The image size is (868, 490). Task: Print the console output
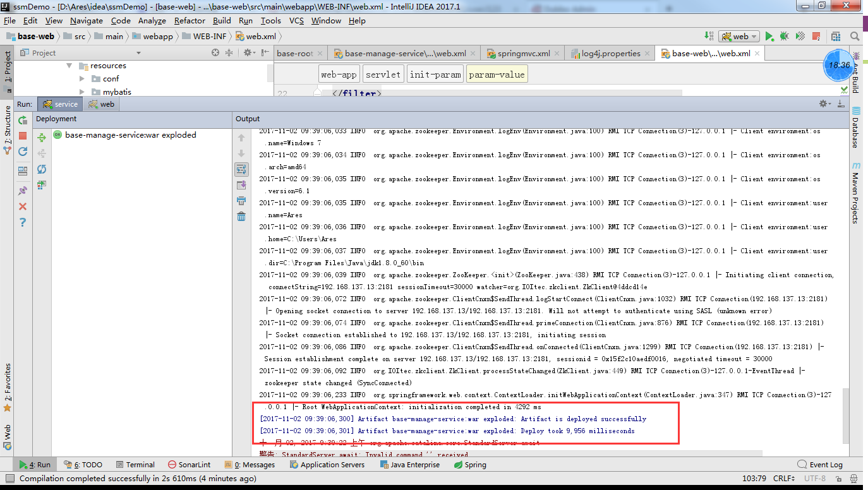(x=241, y=201)
